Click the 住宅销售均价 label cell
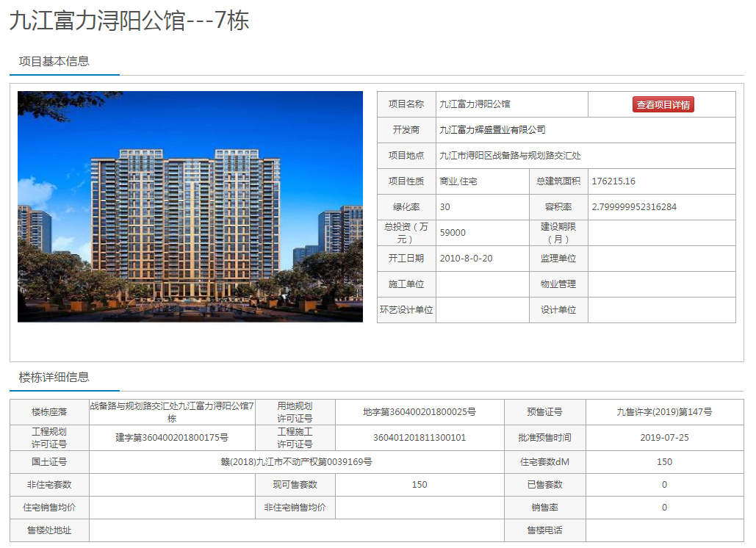Screen dimensions: 756x548 pos(49,508)
